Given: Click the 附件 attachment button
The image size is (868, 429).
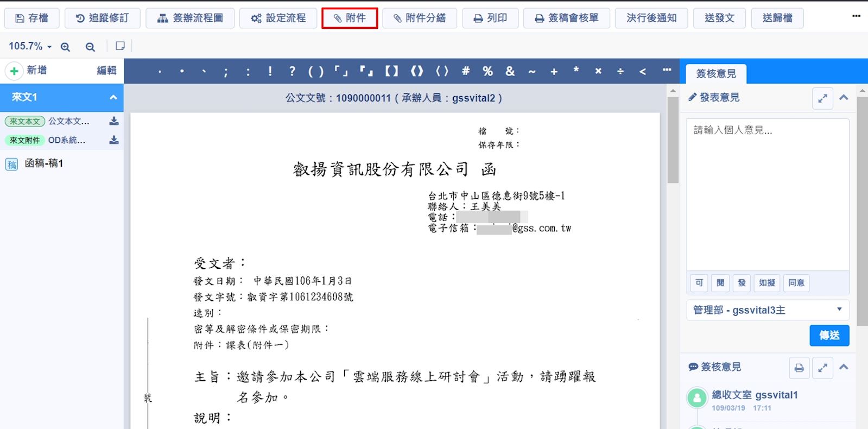Looking at the screenshot, I should pos(350,18).
